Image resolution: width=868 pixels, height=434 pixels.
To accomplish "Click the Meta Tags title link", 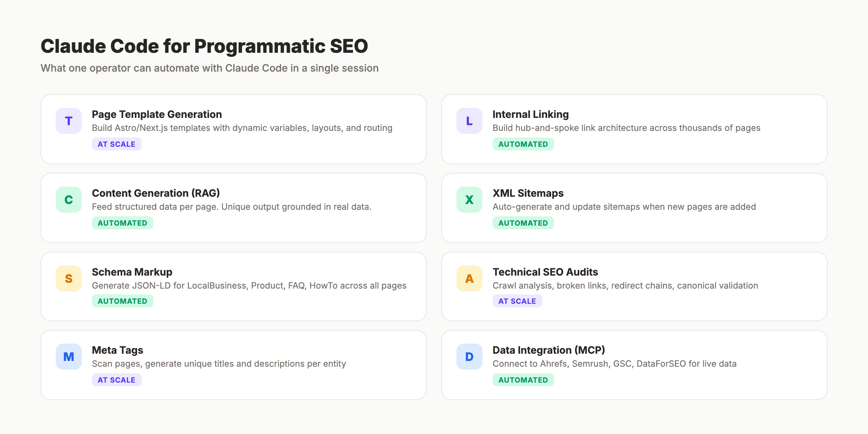I will [117, 350].
